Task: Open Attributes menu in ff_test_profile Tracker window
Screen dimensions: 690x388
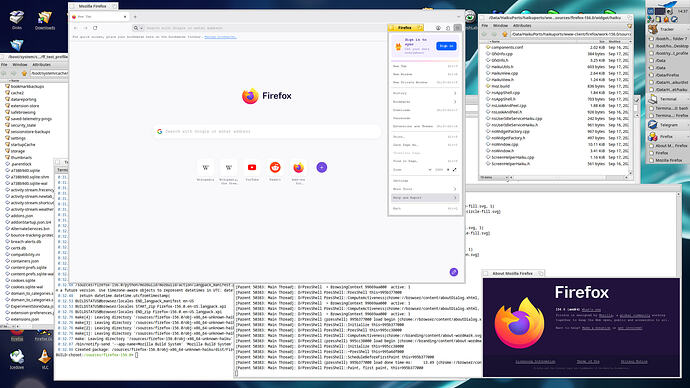Action: tap(41, 65)
